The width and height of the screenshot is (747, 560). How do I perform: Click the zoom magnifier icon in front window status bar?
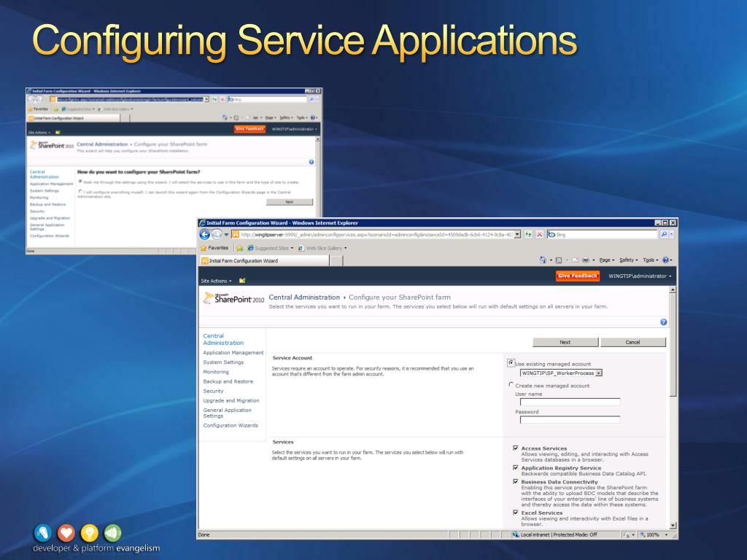click(x=642, y=534)
